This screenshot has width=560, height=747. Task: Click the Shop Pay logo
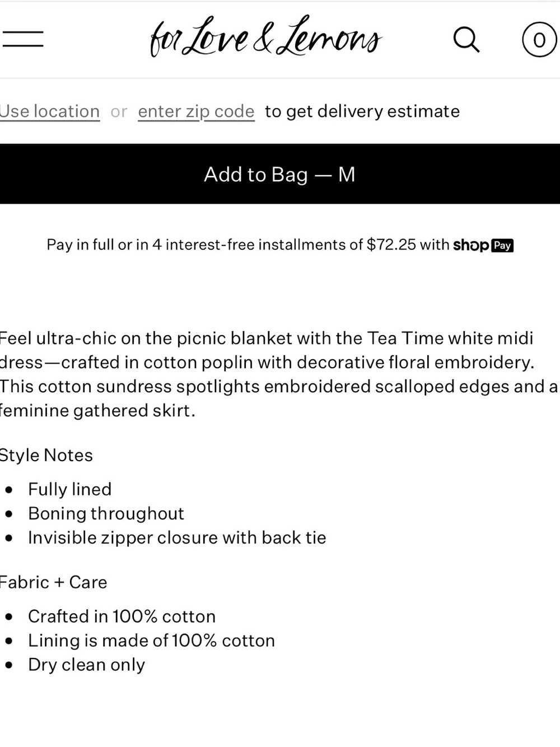483,245
